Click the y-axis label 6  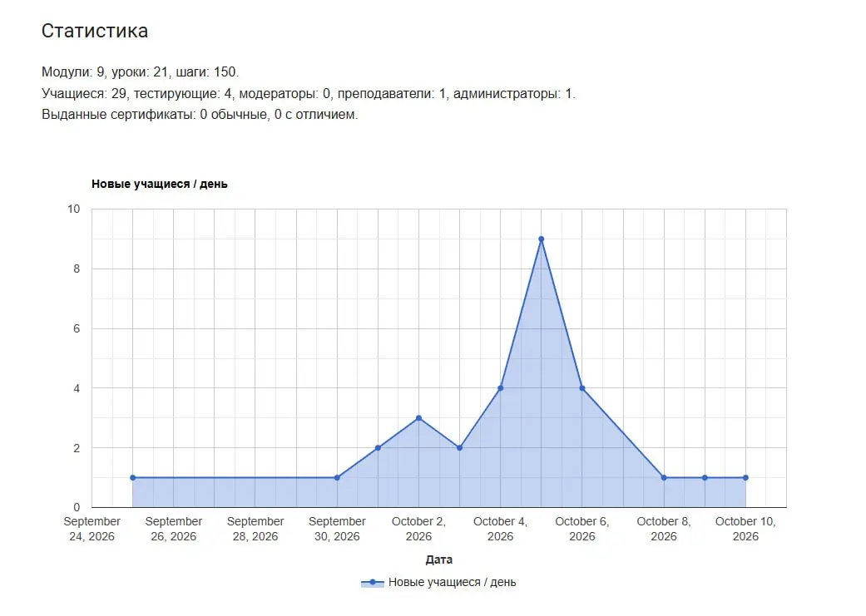pyautogui.click(x=77, y=328)
